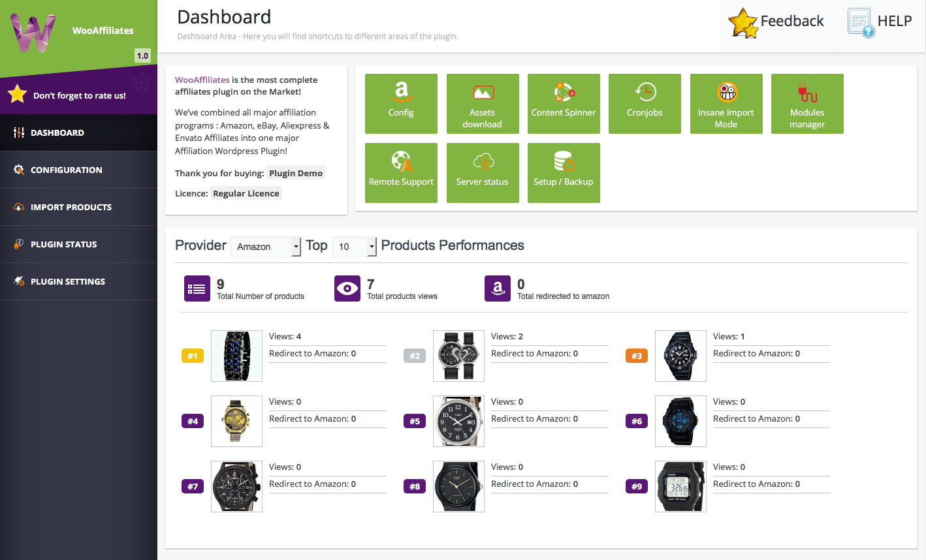Open the Cronjobs tile
This screenshot has height=560, width=926.
pos(645,103)
